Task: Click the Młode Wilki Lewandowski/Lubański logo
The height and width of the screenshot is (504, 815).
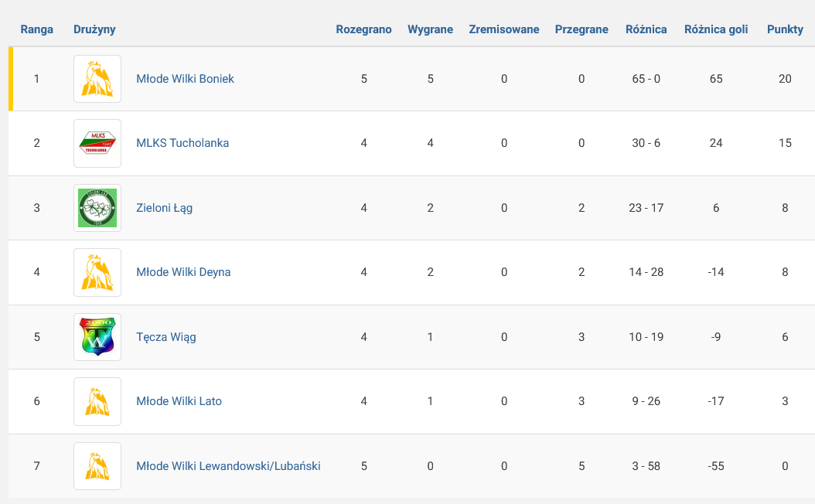Action: (97, 466)
